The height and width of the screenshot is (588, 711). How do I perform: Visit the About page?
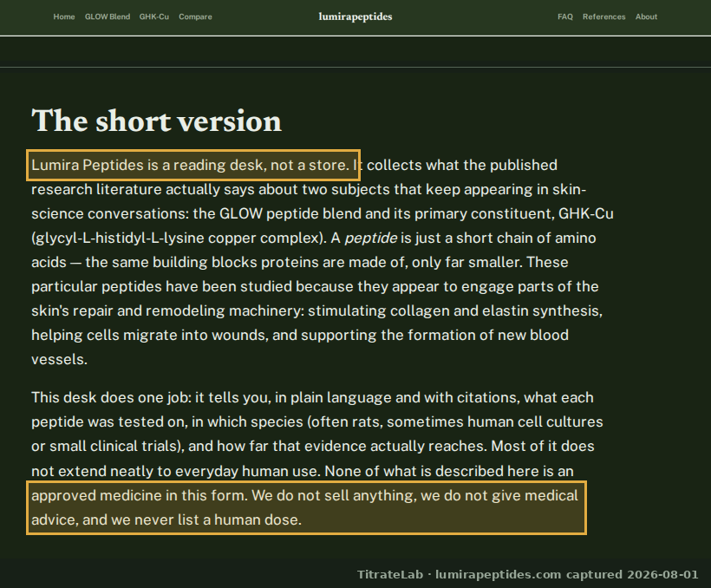pyautogui.click(x=646, y=16)
